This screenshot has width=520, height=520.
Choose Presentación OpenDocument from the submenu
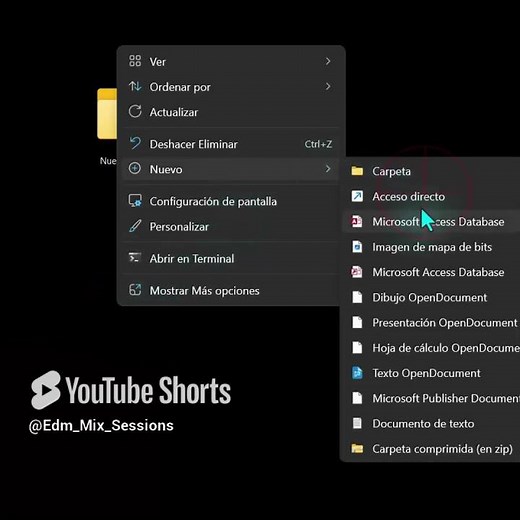[431, 323]
